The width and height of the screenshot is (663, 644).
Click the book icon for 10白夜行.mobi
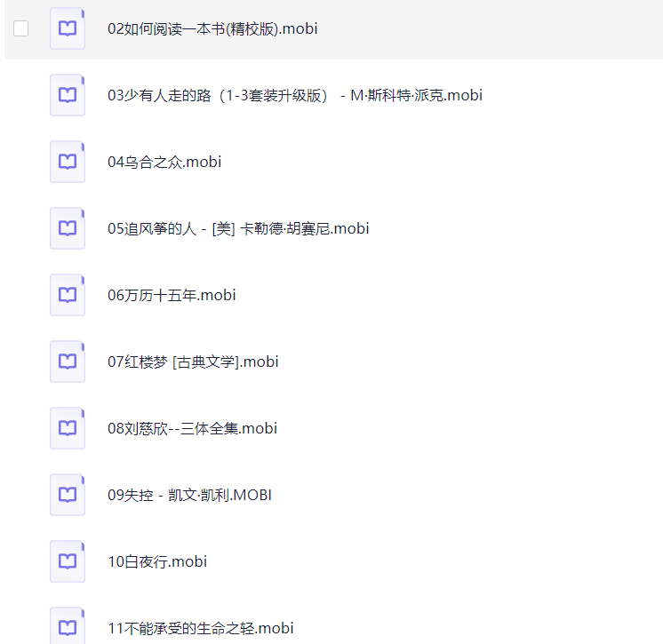[68, 561]
